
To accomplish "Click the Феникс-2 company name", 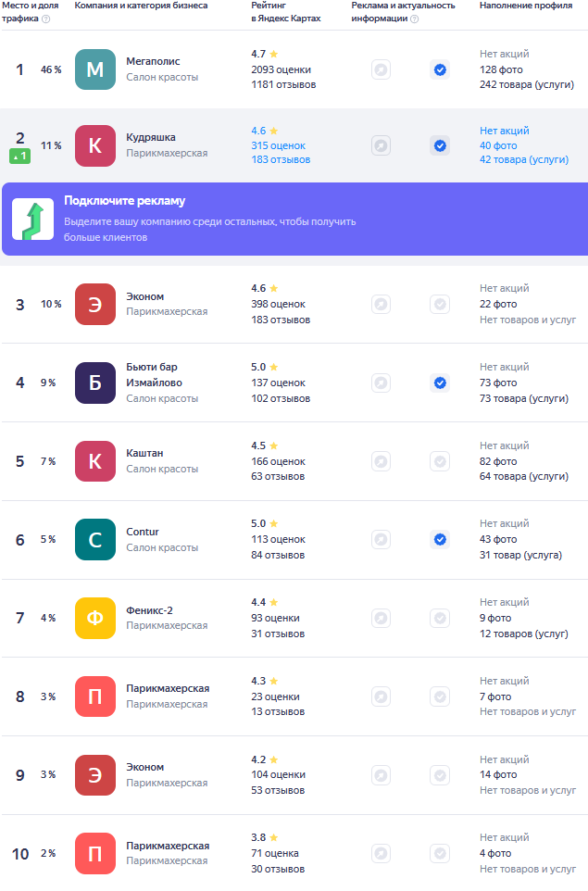I will coord(149,610).
